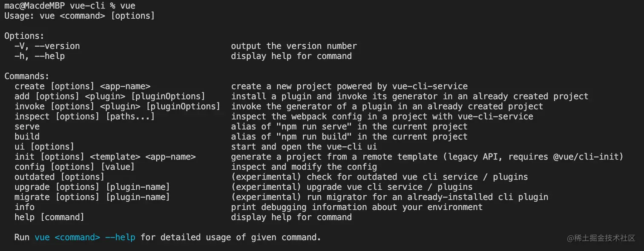The image size is (644, 251).
Task: Click the "create [options] <app-name>" command text
Action: click(x=83, y=86)
